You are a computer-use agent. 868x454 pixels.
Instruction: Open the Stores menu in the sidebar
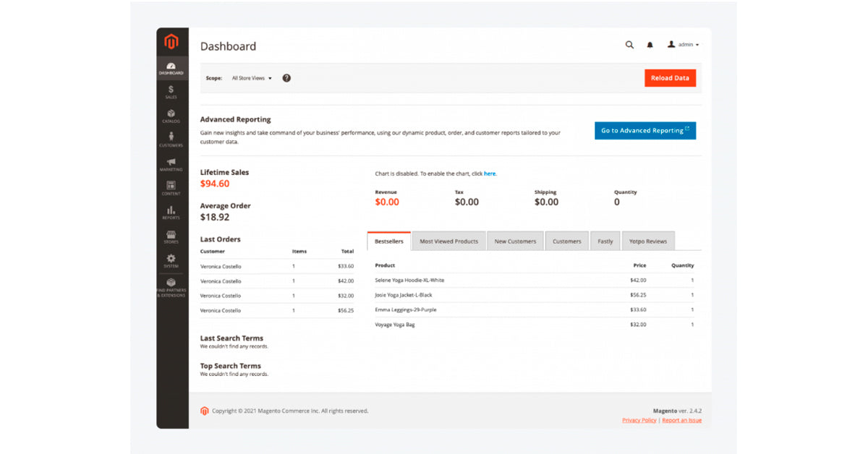pyautogui.click(x=171, y=236)
